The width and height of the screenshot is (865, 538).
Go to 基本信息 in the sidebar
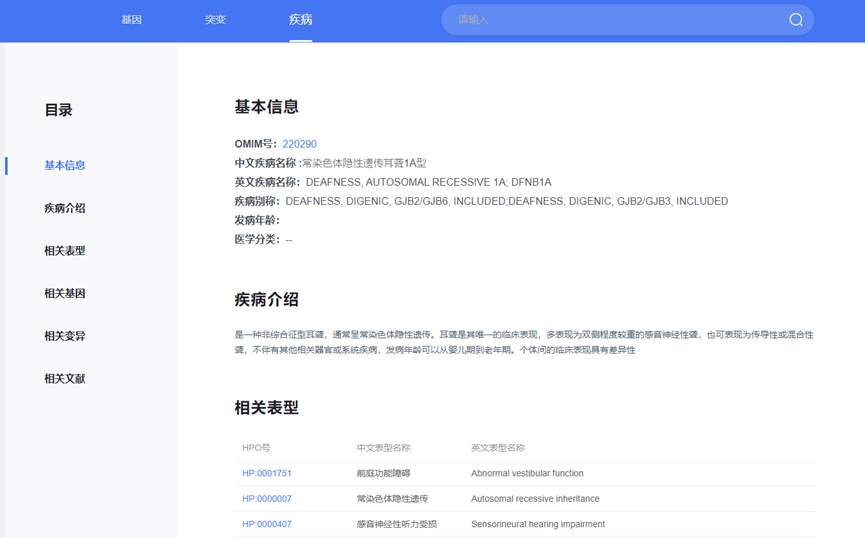pos(65,166)
